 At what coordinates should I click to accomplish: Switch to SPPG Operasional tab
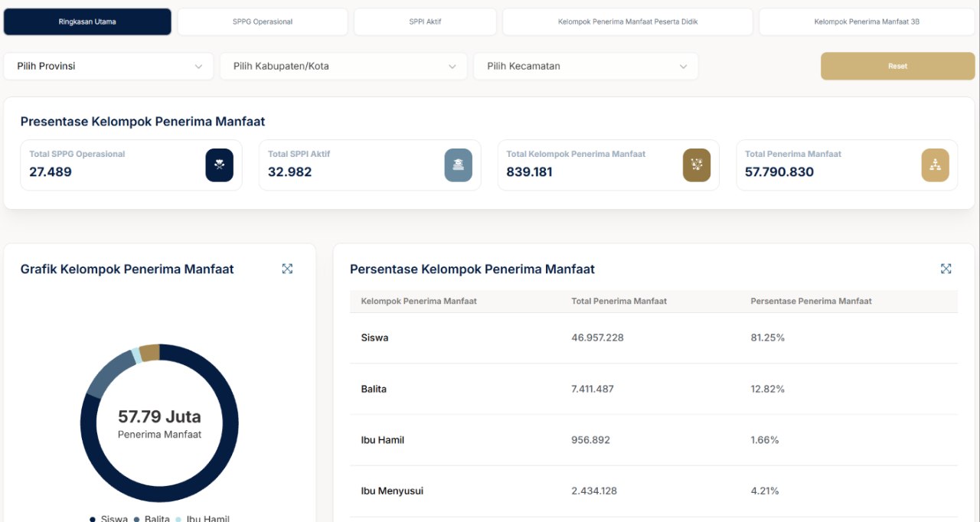coord(263,21)
